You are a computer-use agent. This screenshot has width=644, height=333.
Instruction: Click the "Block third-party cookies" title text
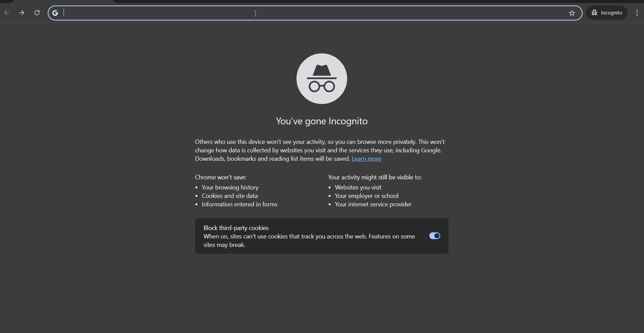click(236, 228)
